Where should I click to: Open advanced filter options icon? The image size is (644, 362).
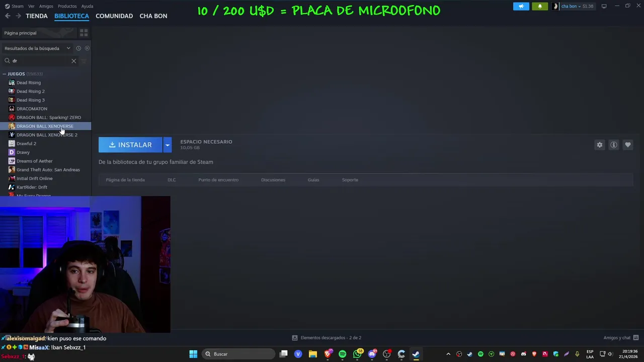click(84, 61)
